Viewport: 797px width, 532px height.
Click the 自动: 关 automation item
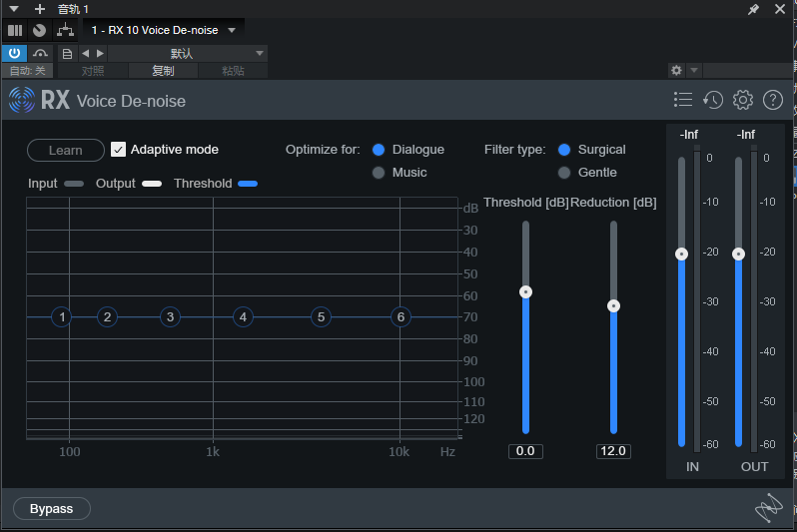pos(27,71)
